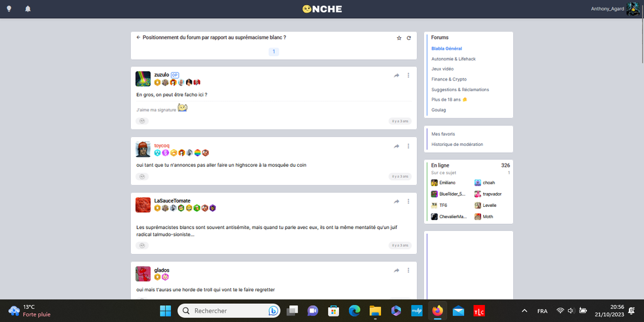
Task: Click toycoq's avatar thumbnail
Action: tap(143, 150)
